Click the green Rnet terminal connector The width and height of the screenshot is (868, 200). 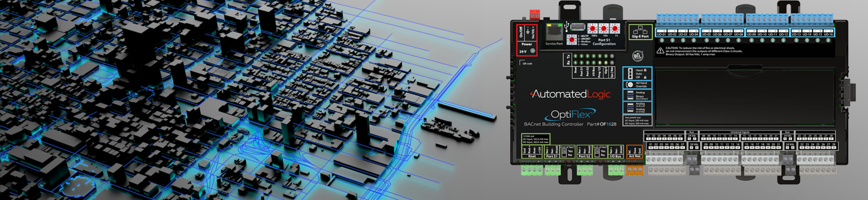click(531, 170)
